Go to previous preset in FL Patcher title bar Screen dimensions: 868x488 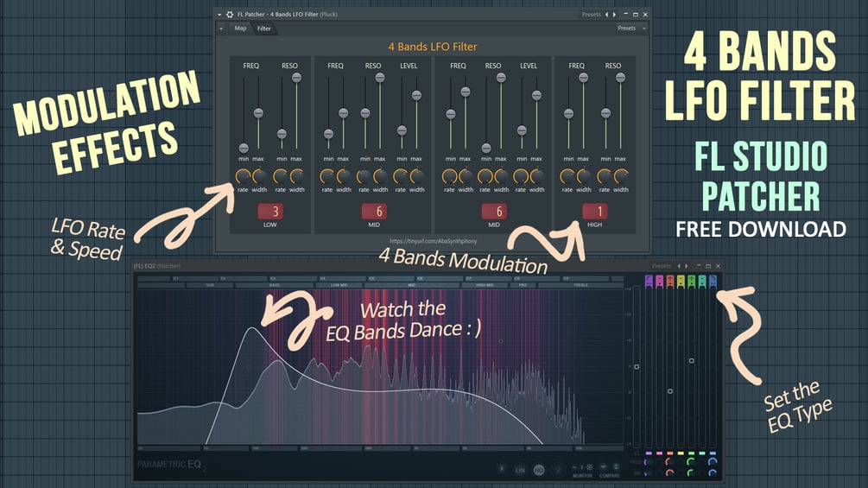click(606, 15)
